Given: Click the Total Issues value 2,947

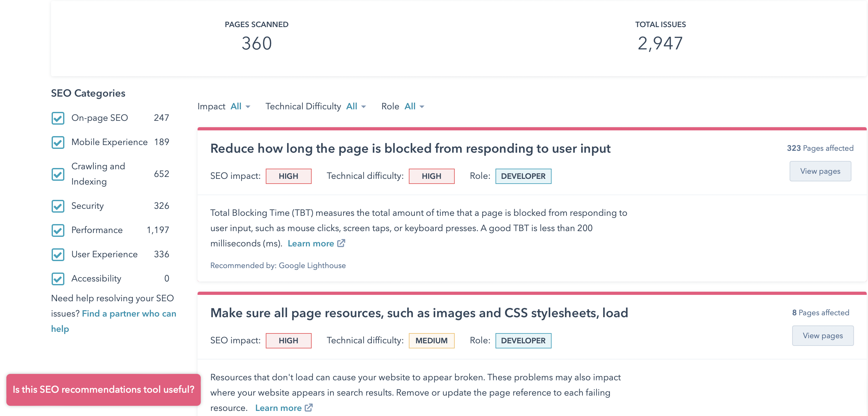Looking at the screenshot, I should tap(661, 44).
